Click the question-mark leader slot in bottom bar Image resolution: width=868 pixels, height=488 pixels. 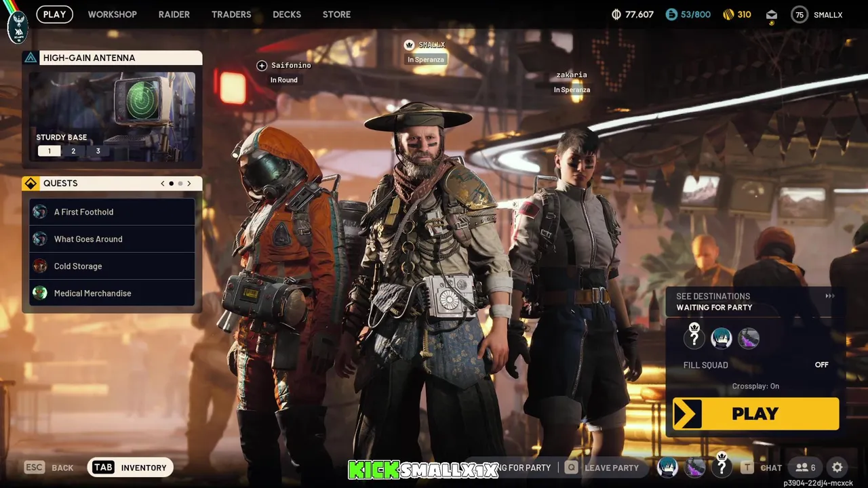[722, 466]
